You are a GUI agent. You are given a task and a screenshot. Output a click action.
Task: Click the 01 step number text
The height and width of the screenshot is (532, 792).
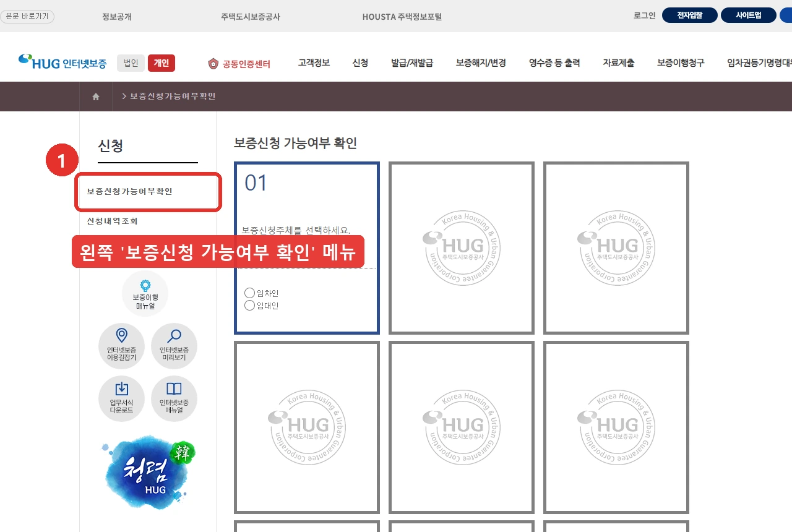(256, 183)
